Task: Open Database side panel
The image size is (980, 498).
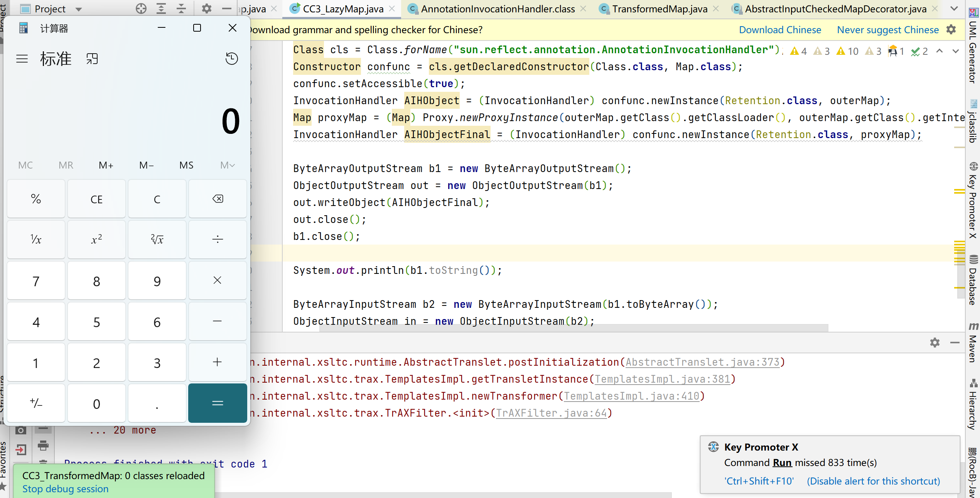Action: pyautogui.click(x=973, y=280)
